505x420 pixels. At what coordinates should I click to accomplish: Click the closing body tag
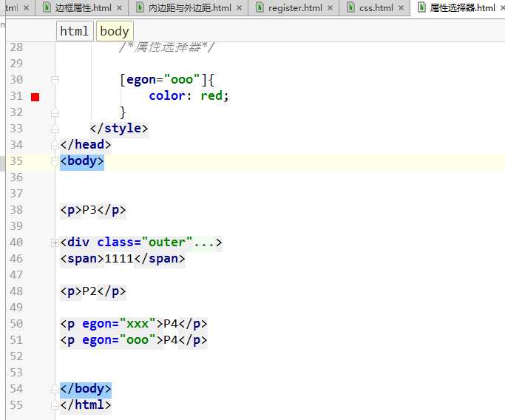click(x=86, y=388)
